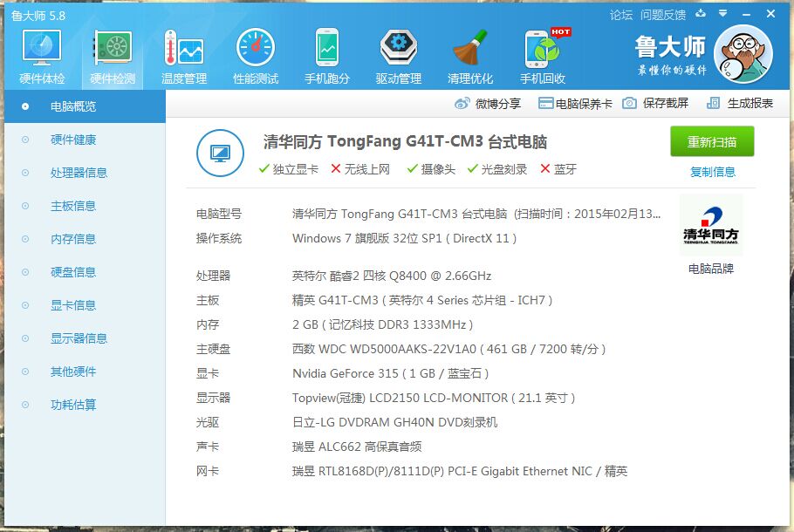794x532 pixels.
Task: Click the 生成报表 text label
Action: pos(750,103)
